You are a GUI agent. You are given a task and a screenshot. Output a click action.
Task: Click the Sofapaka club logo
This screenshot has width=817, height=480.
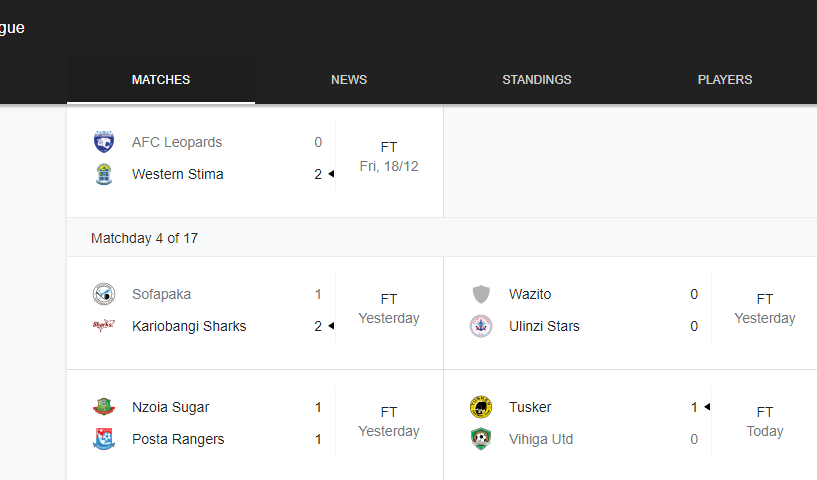[x=104, y=294]
